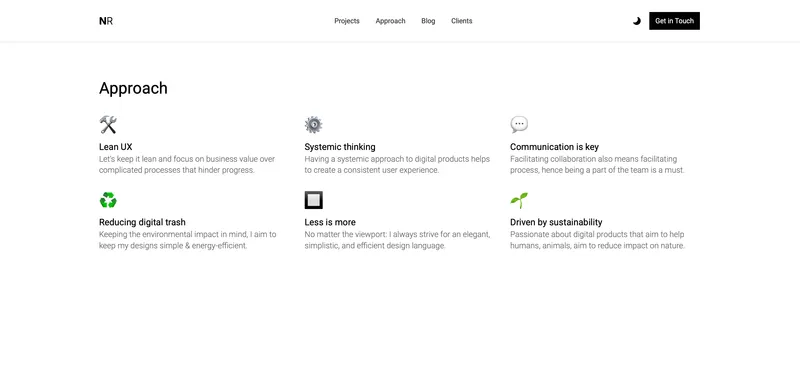Select the Lean UX heading

116,147
